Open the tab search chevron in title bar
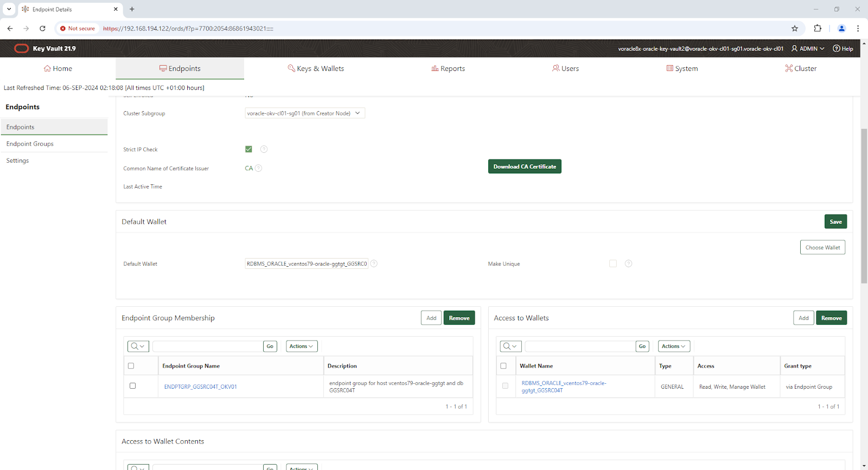The image size is (868, 470). point(9,9)
